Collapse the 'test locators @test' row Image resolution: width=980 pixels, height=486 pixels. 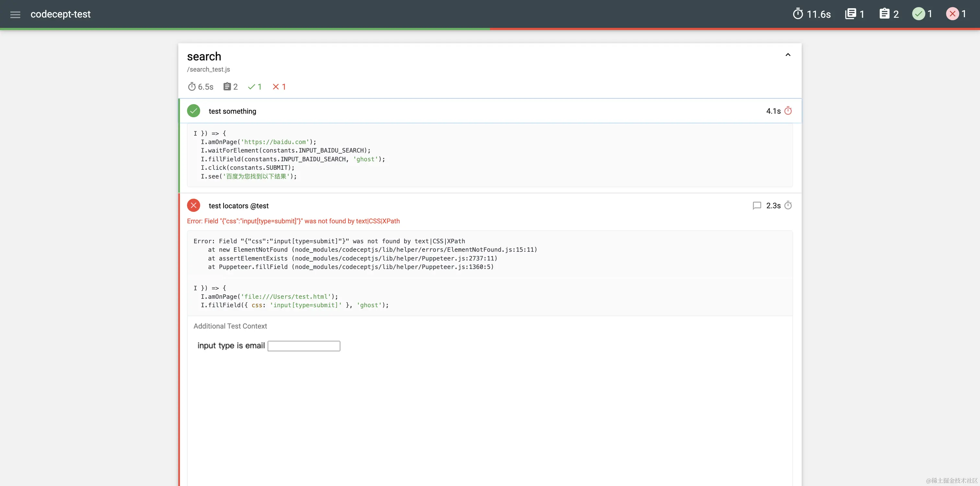(239, 206)
